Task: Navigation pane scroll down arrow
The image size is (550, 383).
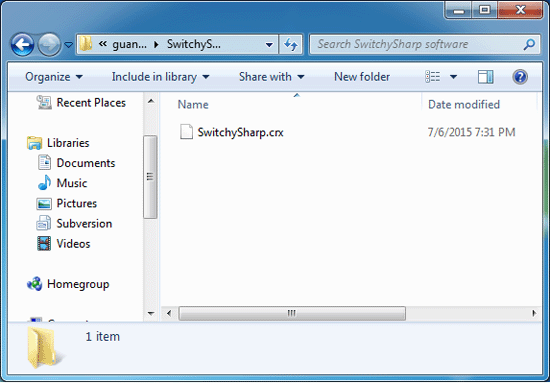Action: click(x=151, y=314)
